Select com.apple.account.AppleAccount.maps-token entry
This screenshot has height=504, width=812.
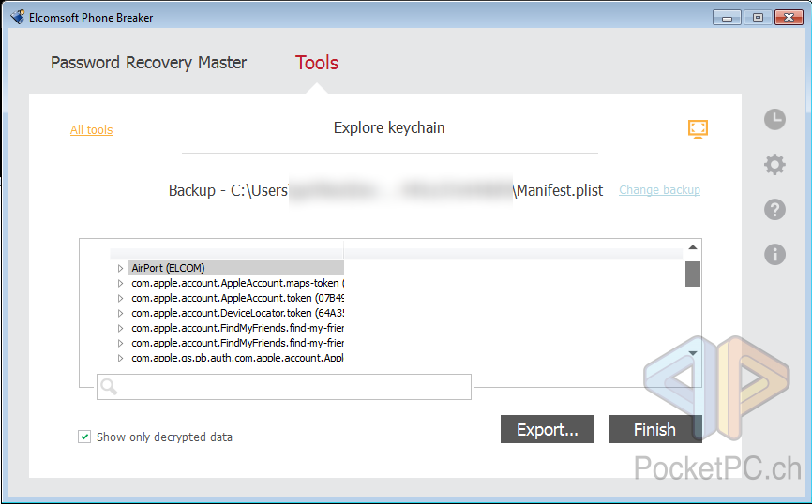(x=237, y=283)
